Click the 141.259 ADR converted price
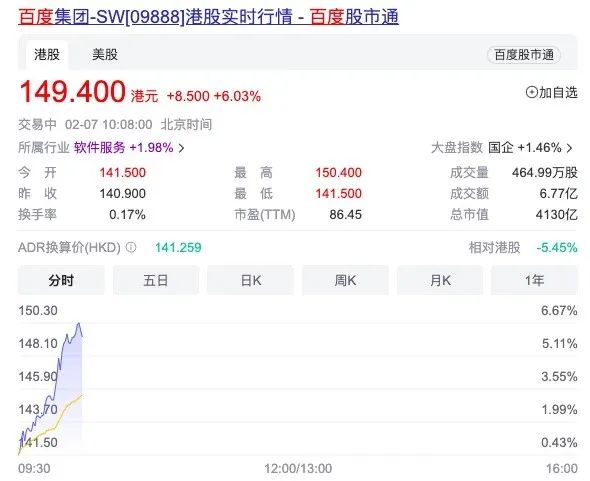This screenshot has height=481, width=590. tap(178, 247)
